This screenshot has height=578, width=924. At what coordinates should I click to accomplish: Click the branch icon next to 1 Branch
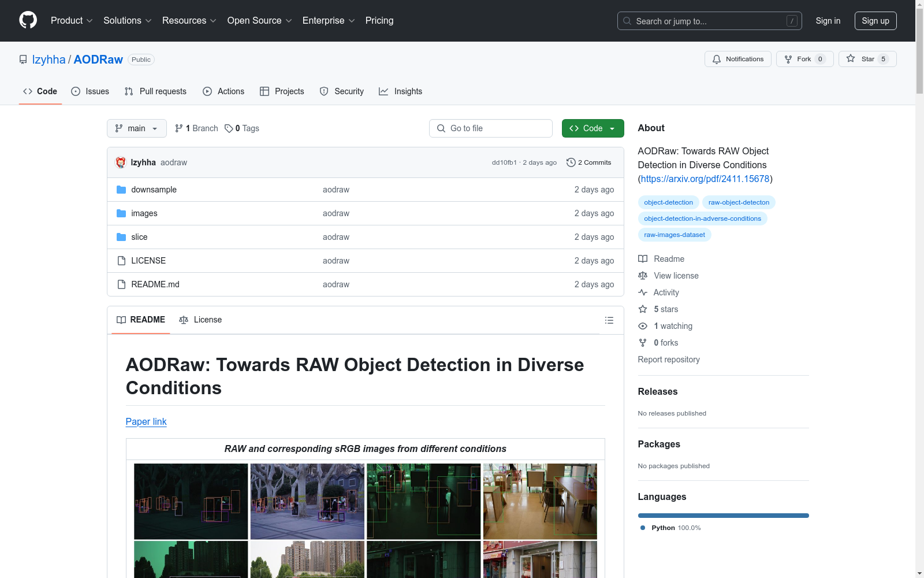pos(179,128)
